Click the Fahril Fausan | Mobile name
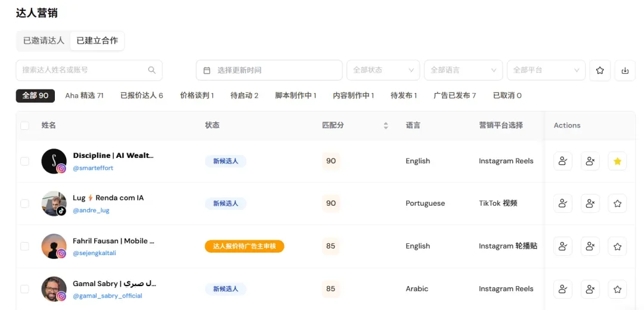The image size is (644, 310). (x=114, y=241)
